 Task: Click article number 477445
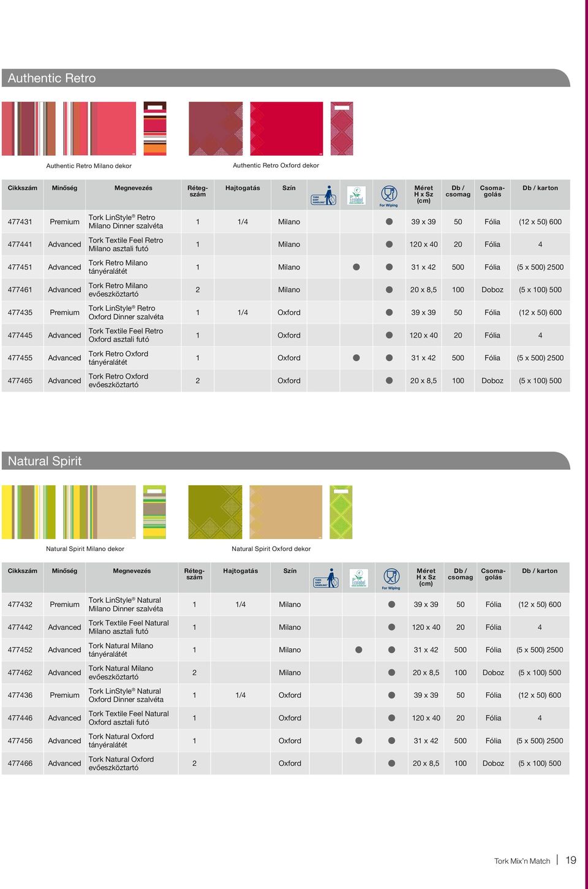[x=20, y=335]
